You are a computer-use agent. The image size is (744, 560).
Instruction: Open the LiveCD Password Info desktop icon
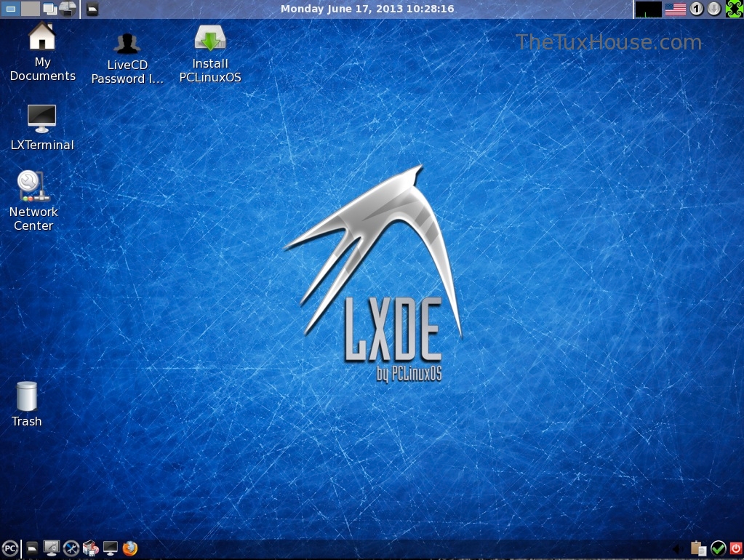[x=127, y=59]
